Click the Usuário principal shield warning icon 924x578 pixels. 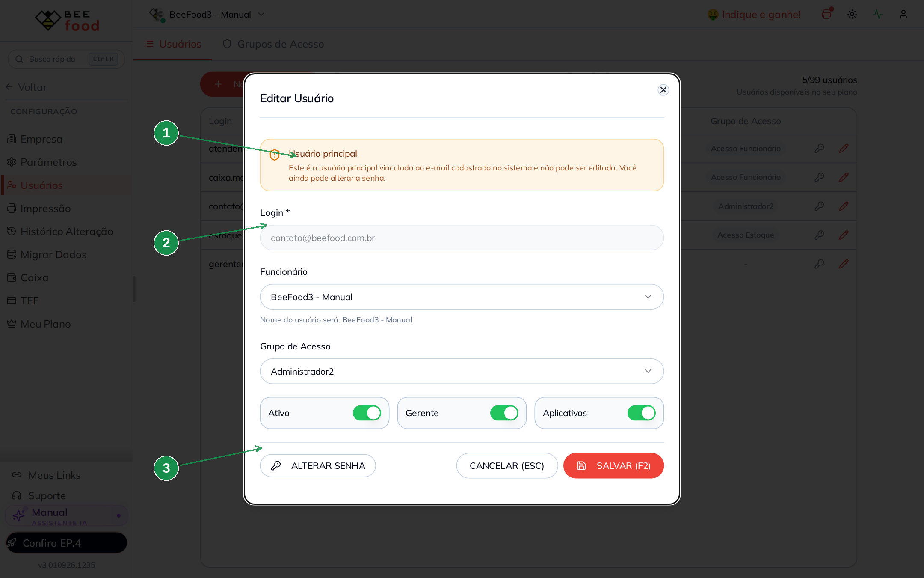click(x=275, y=155)
